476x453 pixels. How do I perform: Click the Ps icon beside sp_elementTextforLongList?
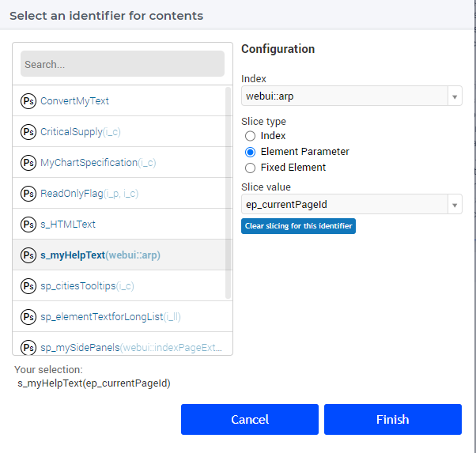click(x=28, y=317)
